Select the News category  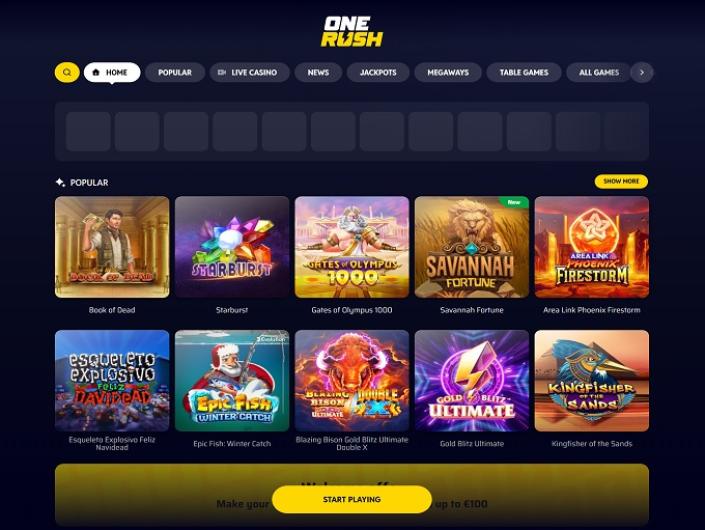(318, 72)
